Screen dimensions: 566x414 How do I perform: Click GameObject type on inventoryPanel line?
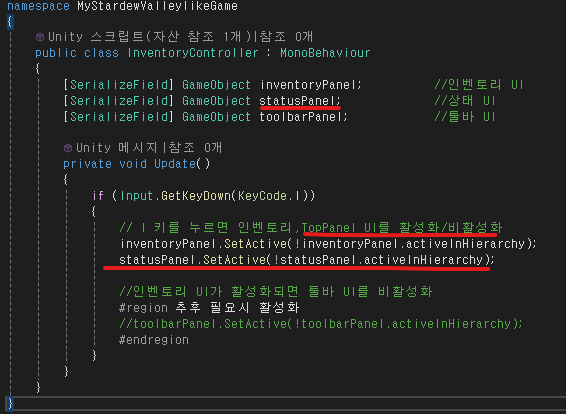216,85
